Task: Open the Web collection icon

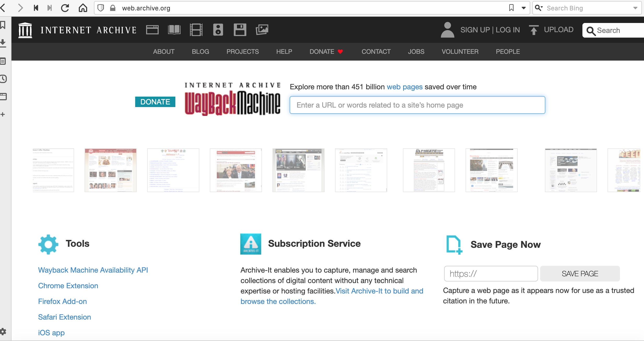Action: 152,30
